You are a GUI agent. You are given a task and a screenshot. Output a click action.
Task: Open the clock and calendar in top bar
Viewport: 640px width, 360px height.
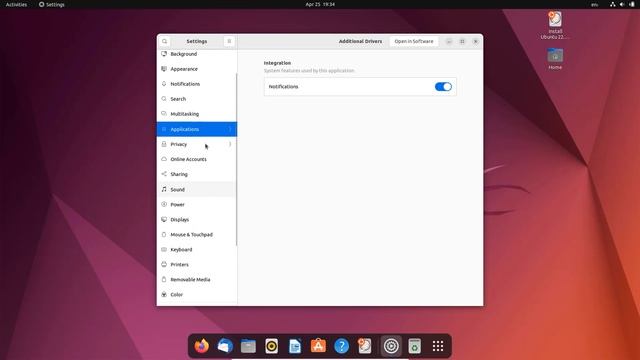click(320, 4)
